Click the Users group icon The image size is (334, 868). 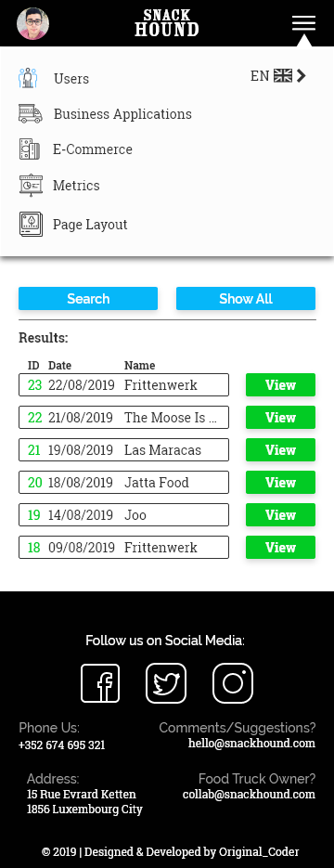(28, 78)
